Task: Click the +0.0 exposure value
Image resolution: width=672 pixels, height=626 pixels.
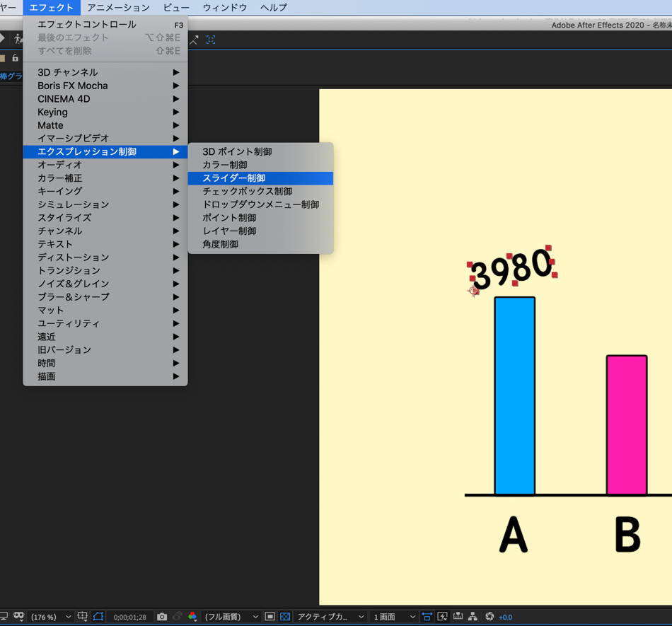Action: (506, 618)
